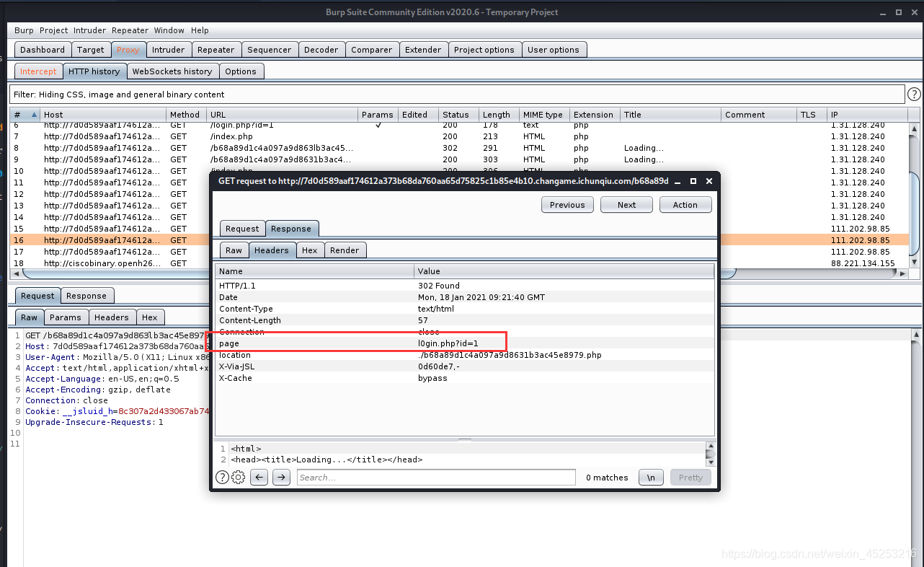
Task: Select history row number 17
Action: [458, 252]
